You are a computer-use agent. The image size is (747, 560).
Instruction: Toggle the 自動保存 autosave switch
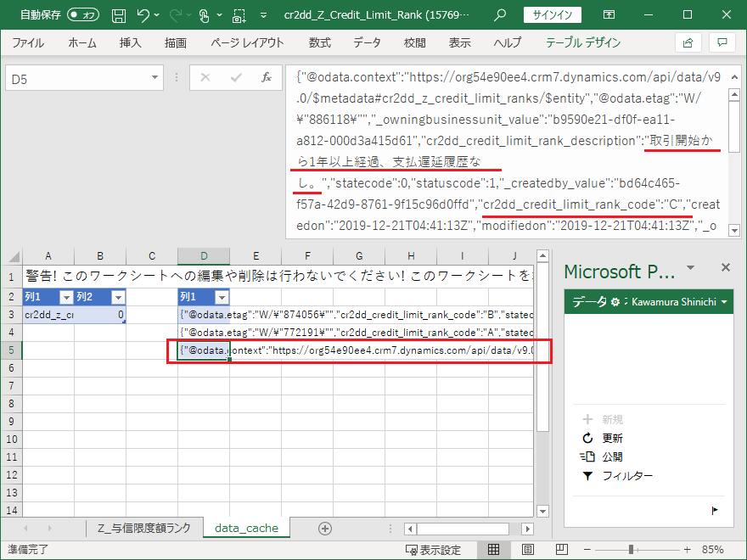coord(83,15)
